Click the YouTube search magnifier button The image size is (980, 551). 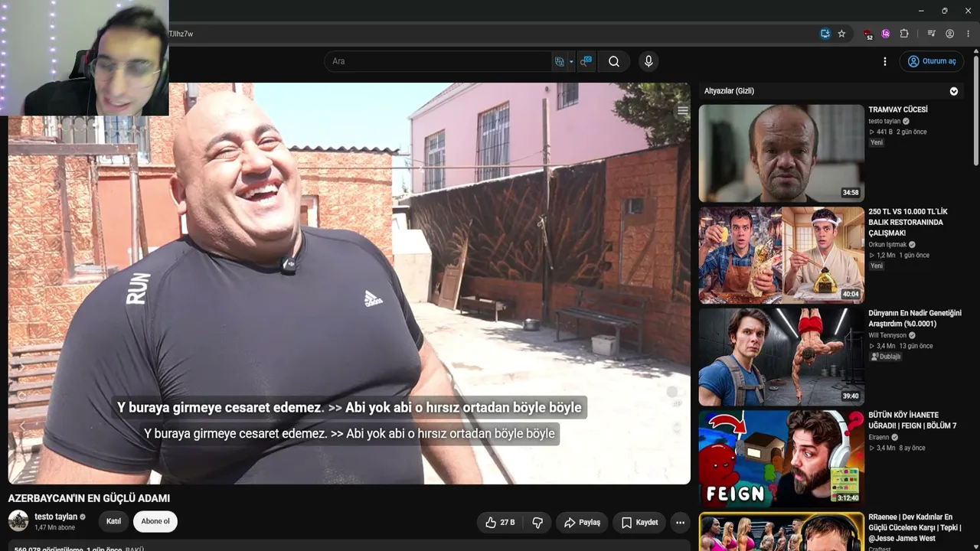614,61
